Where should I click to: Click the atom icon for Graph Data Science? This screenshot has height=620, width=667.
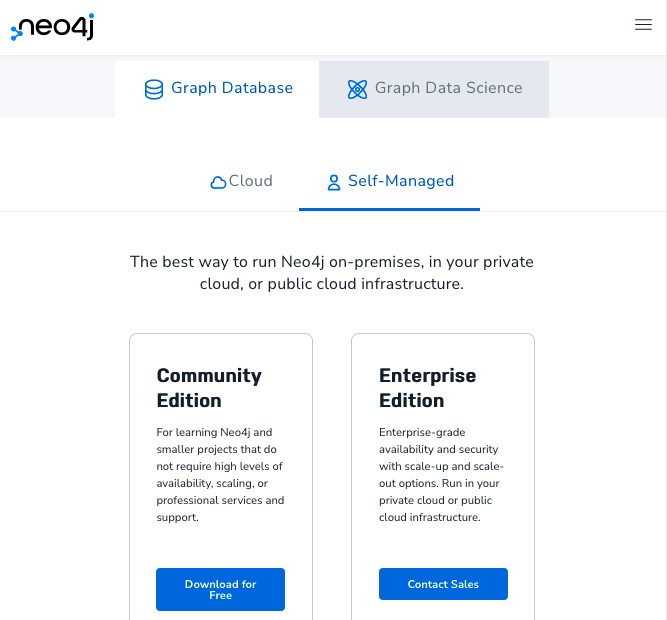(357, 90)
